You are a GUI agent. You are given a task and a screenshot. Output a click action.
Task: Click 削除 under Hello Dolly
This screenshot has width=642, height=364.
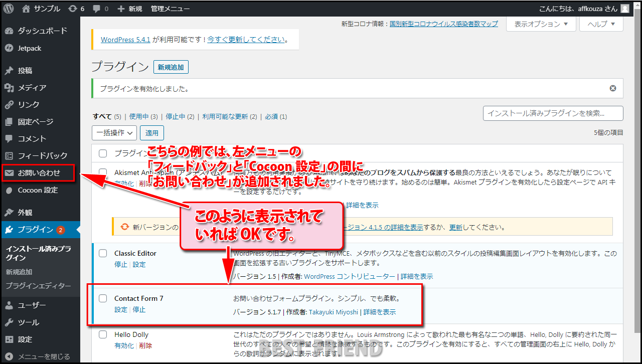click(145, 346)
